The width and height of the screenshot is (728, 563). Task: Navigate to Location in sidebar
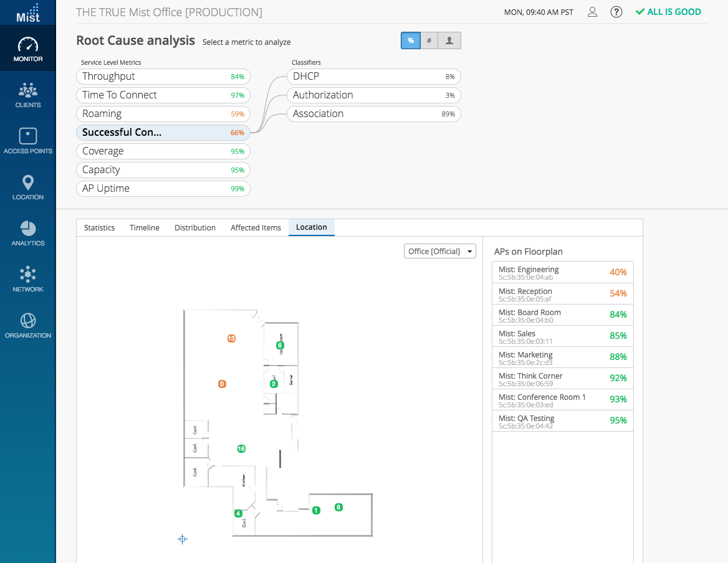(x=28, y=188)
